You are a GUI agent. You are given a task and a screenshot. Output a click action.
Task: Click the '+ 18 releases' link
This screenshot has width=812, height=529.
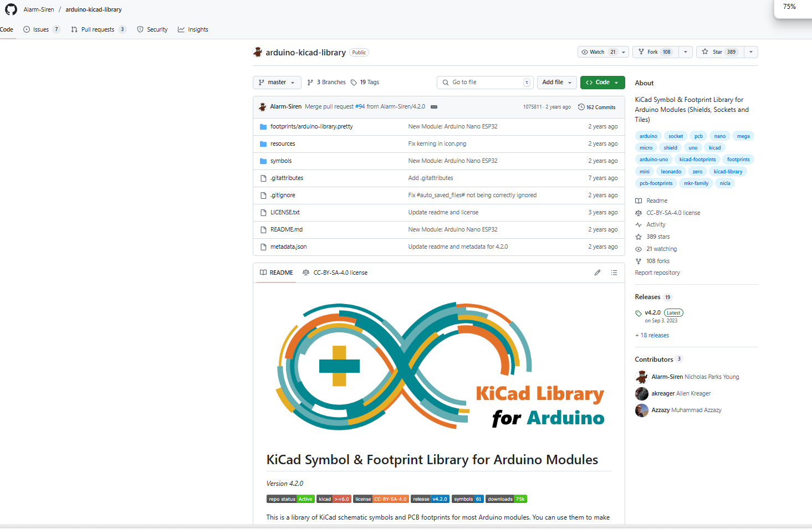click(x=652, y=336)
